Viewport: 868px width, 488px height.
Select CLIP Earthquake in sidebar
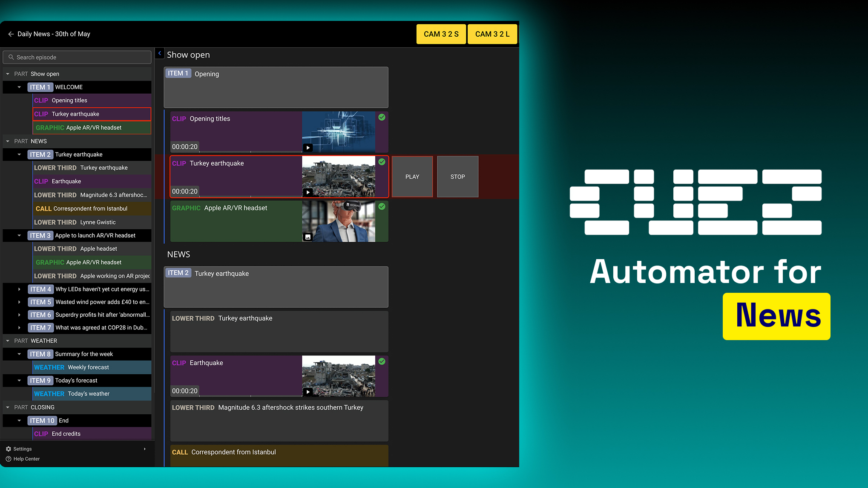point(92,181)
